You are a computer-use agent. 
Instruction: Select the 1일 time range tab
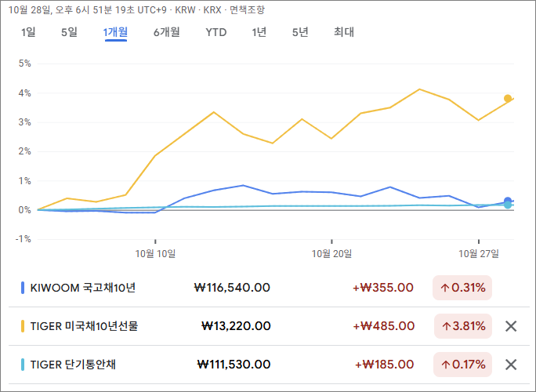[28, 32]
